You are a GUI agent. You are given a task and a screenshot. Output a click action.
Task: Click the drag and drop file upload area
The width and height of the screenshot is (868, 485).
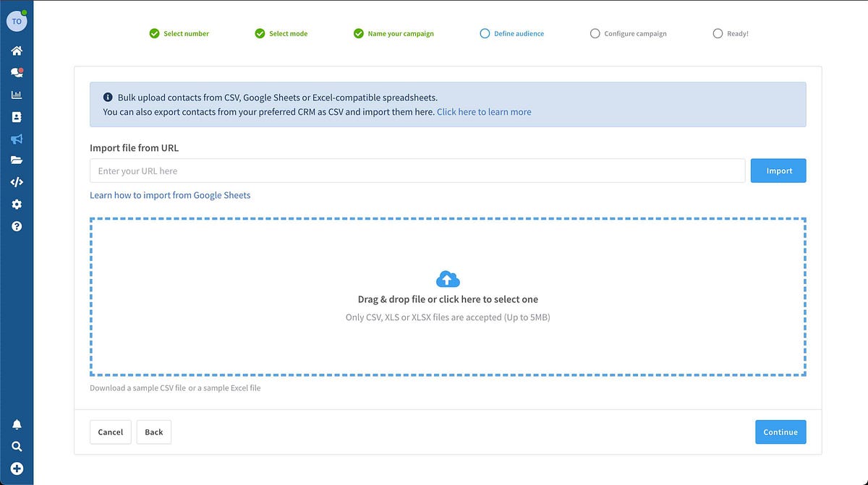point(448,297)
